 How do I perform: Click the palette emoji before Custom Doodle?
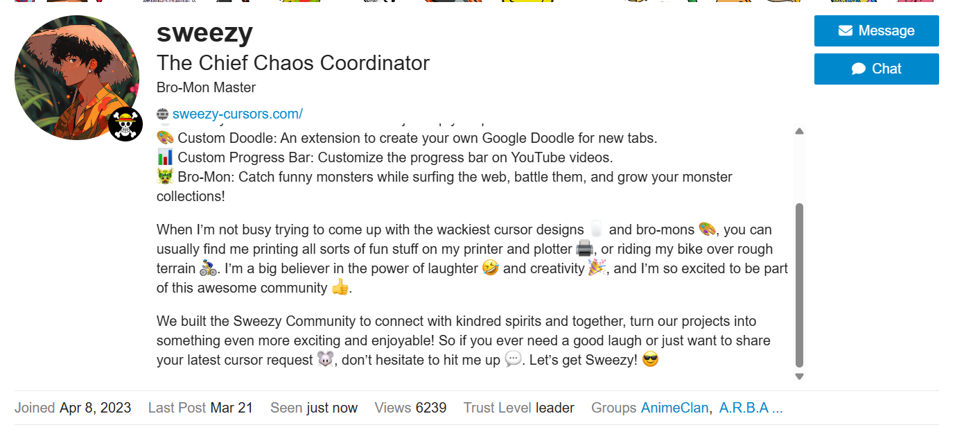click(x=165, y=138)
